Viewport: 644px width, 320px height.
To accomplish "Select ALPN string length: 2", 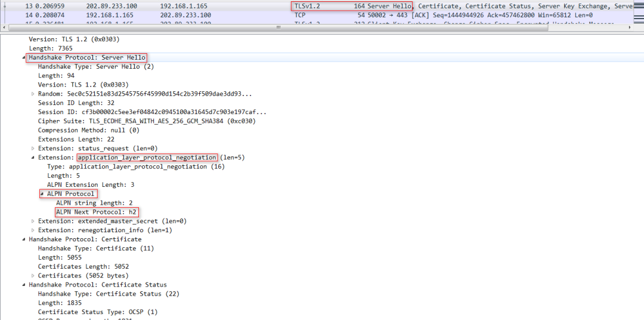I will (94, 203).
